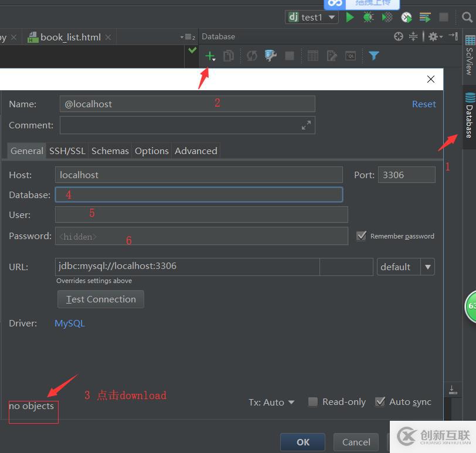
Task: Switch to the SSH/SSL tab
Action: (x=67, y=151)
